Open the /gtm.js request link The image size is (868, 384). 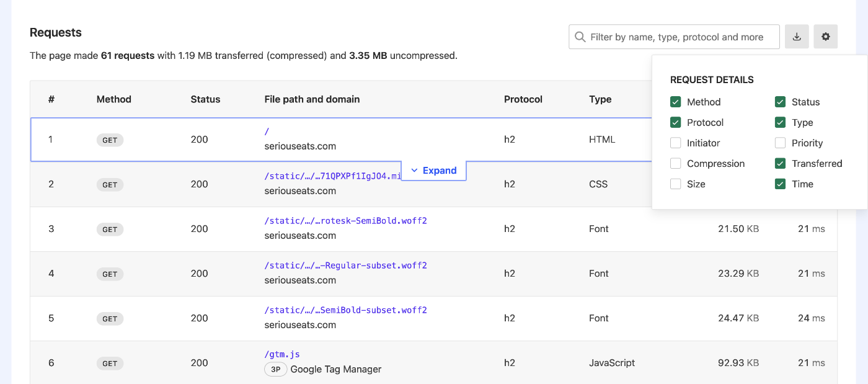282,354
